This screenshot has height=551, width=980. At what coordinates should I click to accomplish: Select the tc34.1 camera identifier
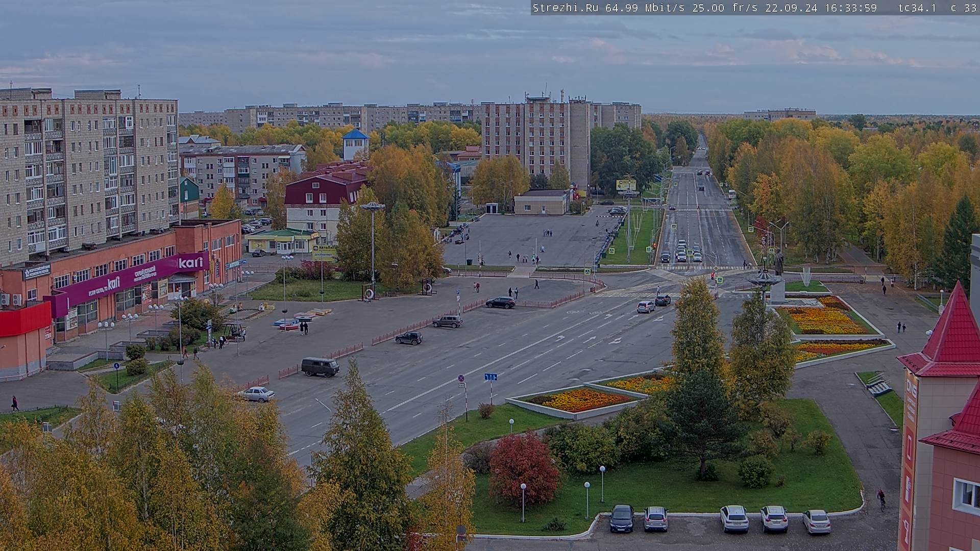click(x=917, y=8)
